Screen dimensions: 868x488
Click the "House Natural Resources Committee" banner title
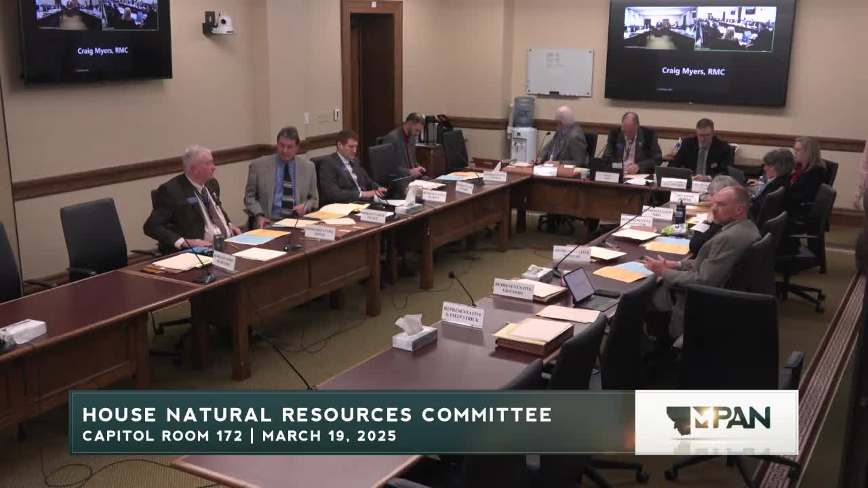[317, 414]
